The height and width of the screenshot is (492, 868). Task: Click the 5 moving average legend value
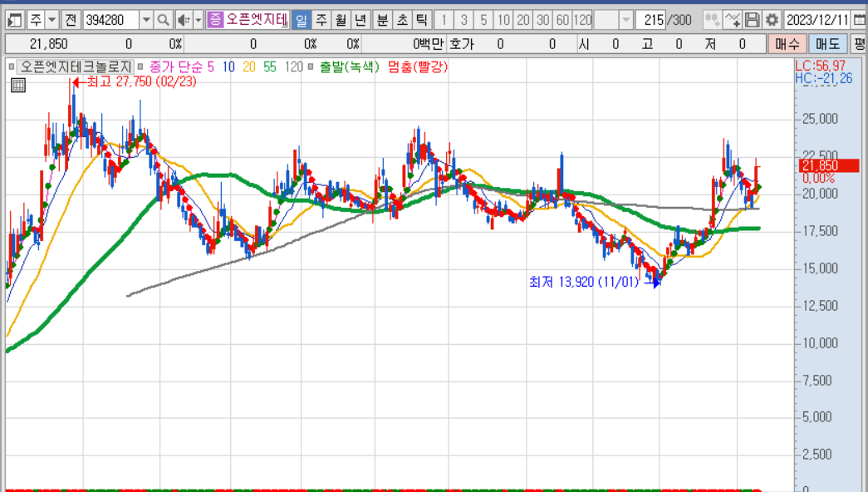(x=210, y=67)
